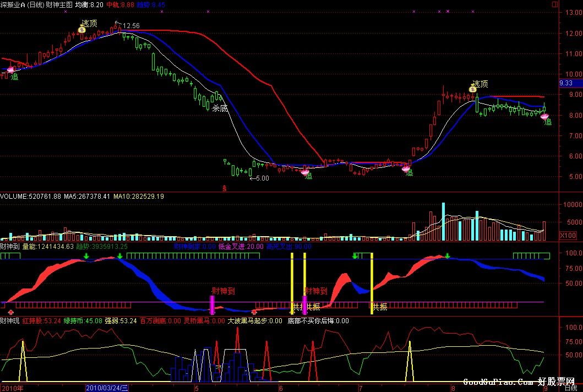Click the 量能:1241434.63 readout

click(48, 246)
